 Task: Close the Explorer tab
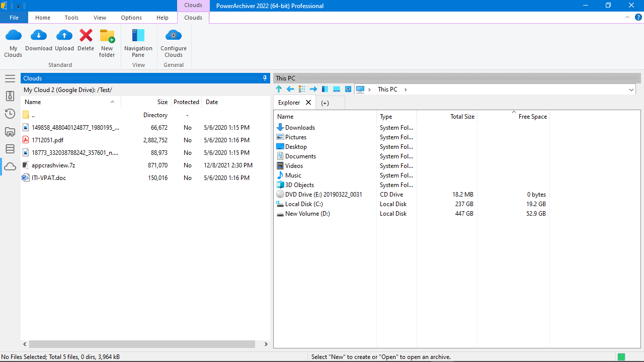coord(308,103)
